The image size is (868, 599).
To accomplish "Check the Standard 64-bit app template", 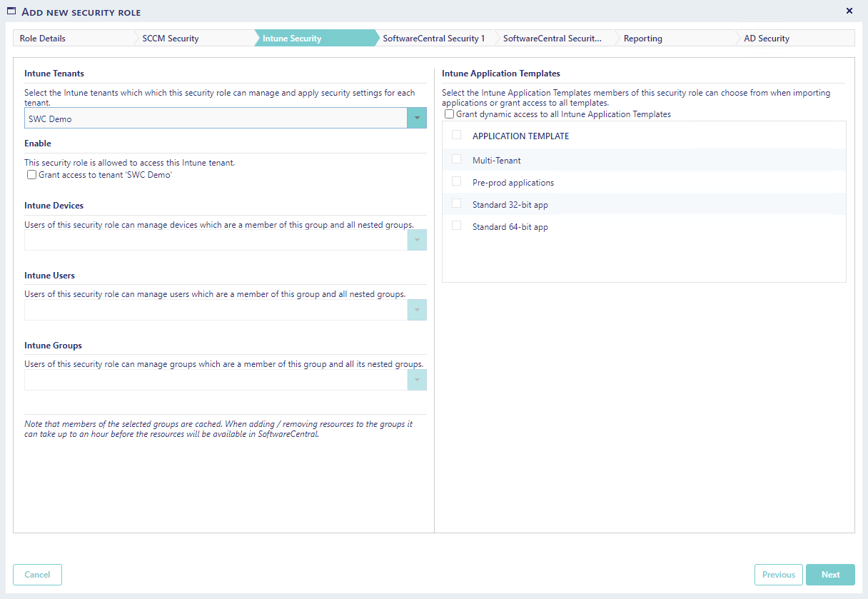I will 457,226.
